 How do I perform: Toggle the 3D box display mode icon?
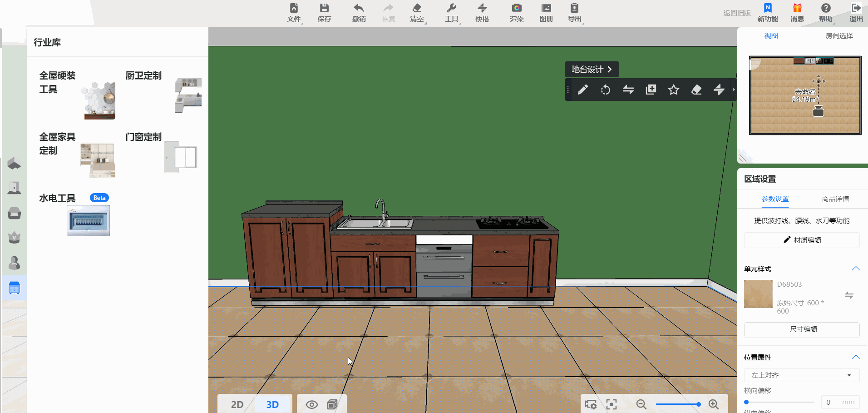pos(332,404)
